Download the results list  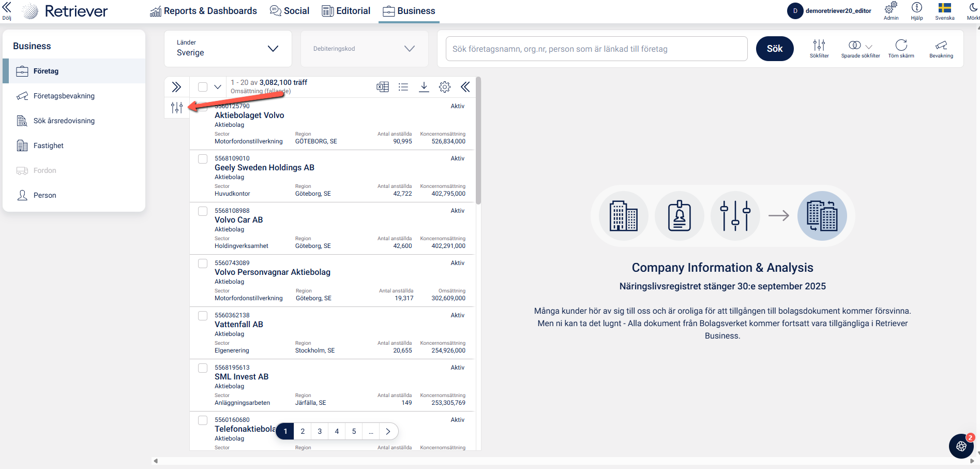click(424, 87)
